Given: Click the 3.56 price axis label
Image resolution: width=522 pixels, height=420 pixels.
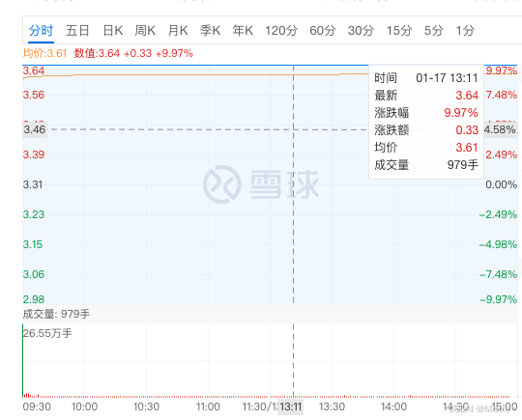Looking at the screenshot, I should point(34,95).
